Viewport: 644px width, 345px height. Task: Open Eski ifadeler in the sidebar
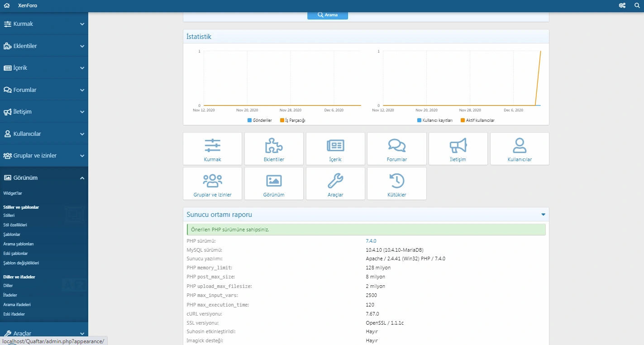pos(14,314)
